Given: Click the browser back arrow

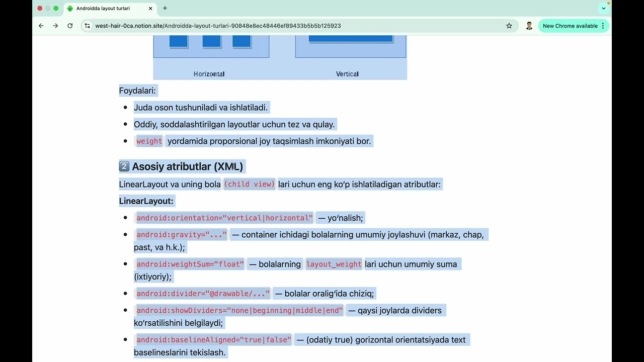Looking at the screenshot, I should click(x=41, y=26).
